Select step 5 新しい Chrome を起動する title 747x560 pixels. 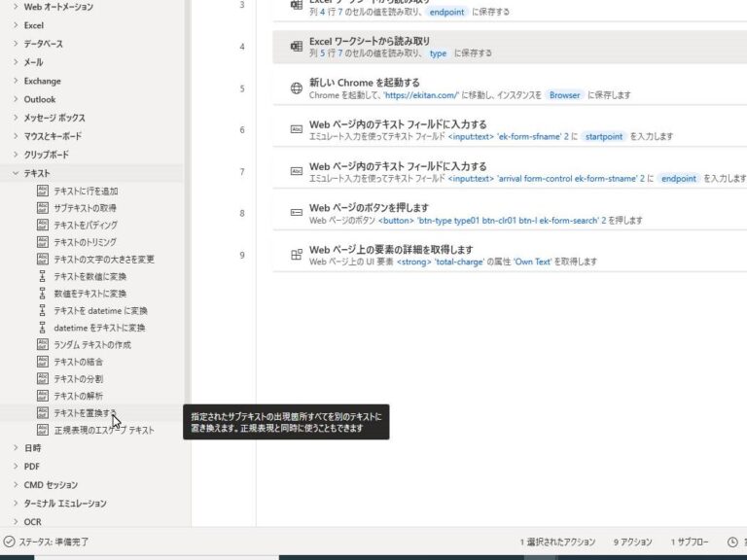point(365,83)
